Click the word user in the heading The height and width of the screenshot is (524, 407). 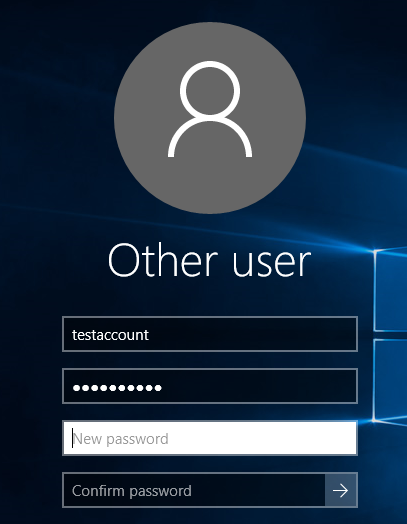tap(272, 264)
